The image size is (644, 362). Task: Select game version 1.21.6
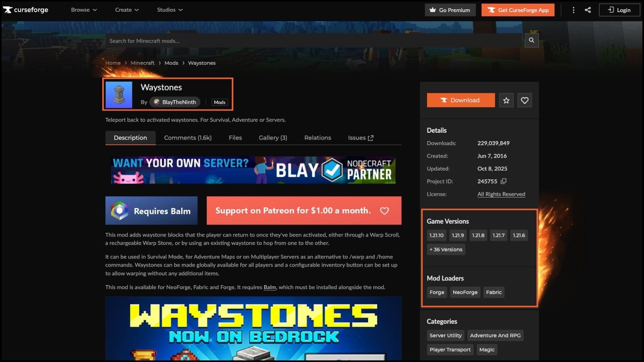pyautogui.click(x=519, y=235)
